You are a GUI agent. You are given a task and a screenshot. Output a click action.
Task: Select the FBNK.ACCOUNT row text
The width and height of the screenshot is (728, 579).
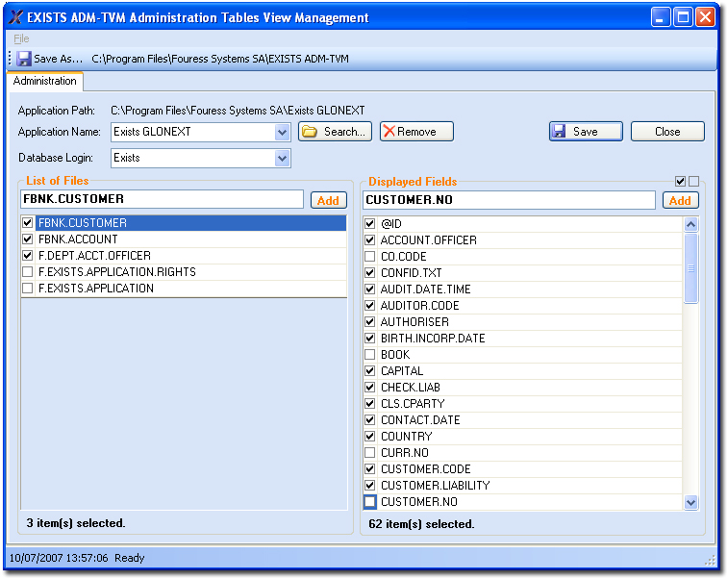[78, 239]
